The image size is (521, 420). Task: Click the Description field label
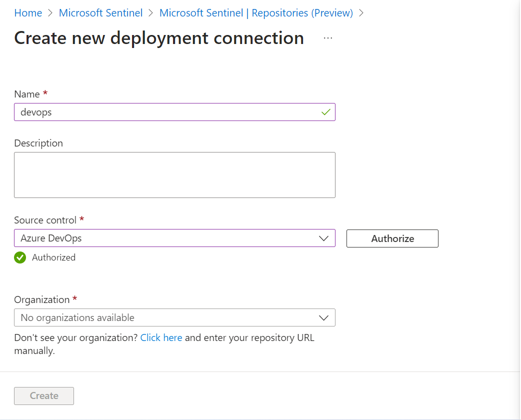tap(38, 143)
